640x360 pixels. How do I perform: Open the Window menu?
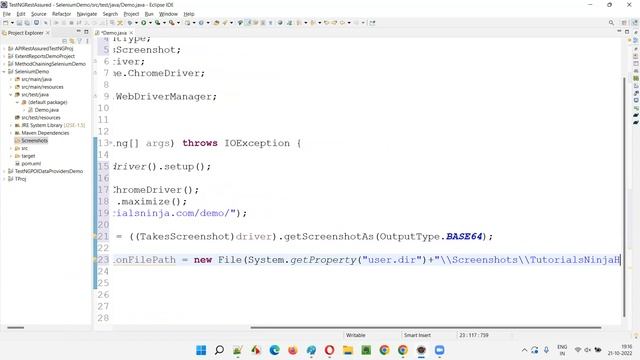tap(168, 14)
